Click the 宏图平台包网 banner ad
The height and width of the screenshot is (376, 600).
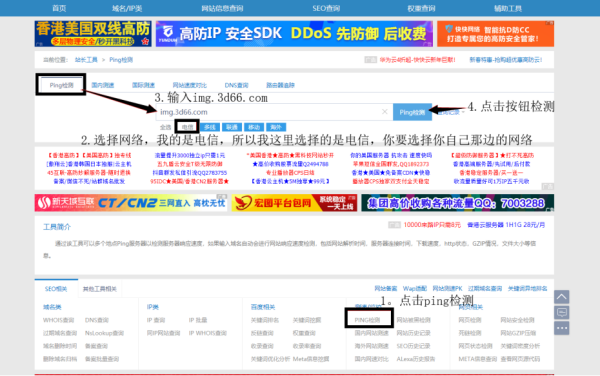point(294,203)
